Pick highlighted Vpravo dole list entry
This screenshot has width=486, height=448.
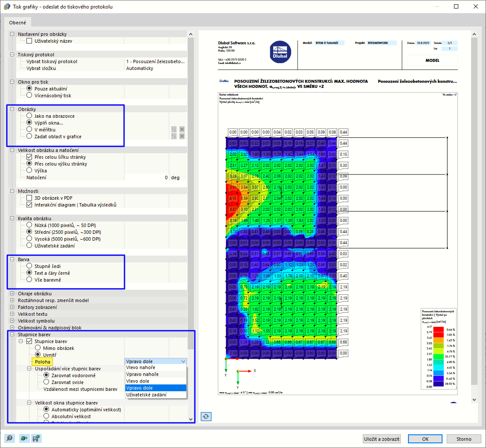(x=156, y=388)
